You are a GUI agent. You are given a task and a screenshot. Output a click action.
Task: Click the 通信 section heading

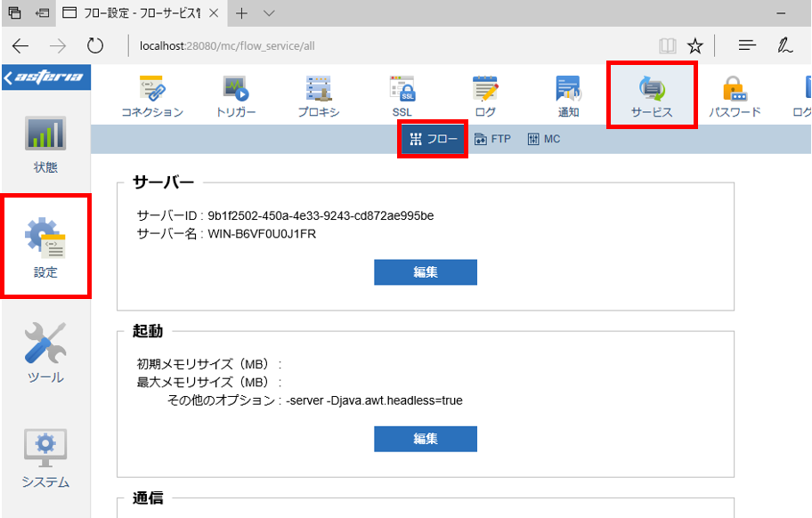148,498
